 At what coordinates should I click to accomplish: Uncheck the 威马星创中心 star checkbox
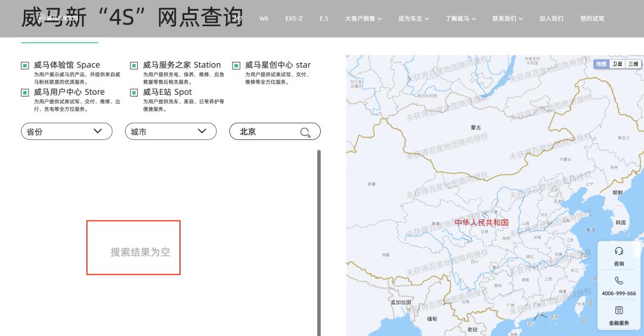[x=236, y=65]
